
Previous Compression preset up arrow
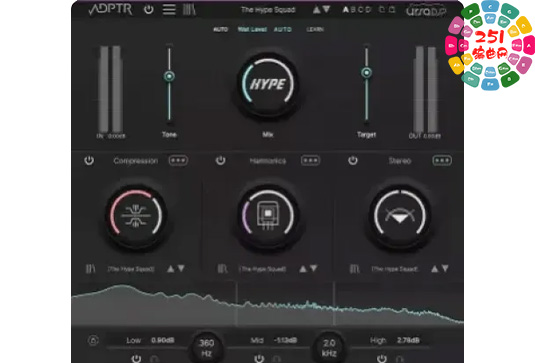[171, 269]
